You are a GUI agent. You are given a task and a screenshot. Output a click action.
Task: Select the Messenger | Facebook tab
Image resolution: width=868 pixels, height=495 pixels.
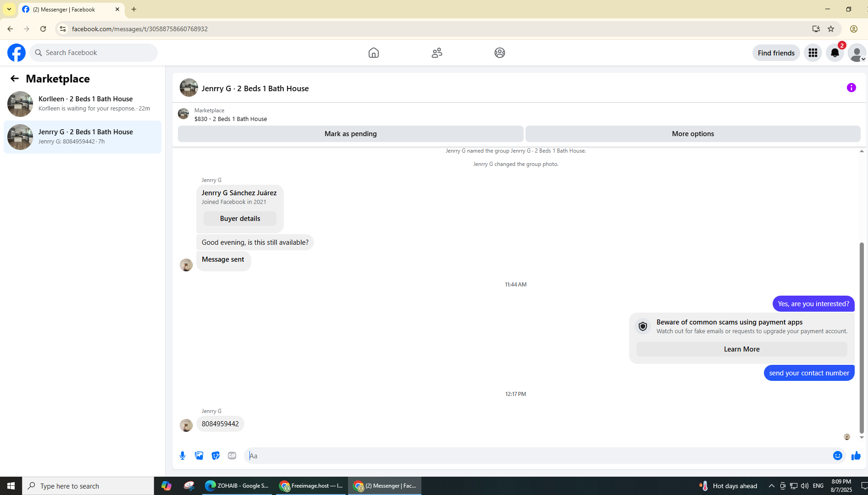(72, 9)
